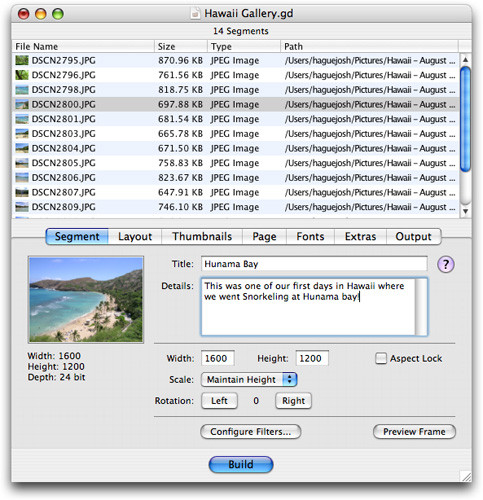Screen dimensions: 483x500
Task: Click the Width input field showing 1600
Action: 218,358
